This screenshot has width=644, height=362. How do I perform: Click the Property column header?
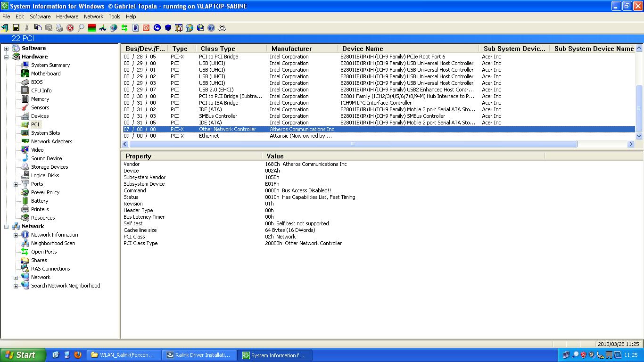pyautogui.click(x=191, y=156)
